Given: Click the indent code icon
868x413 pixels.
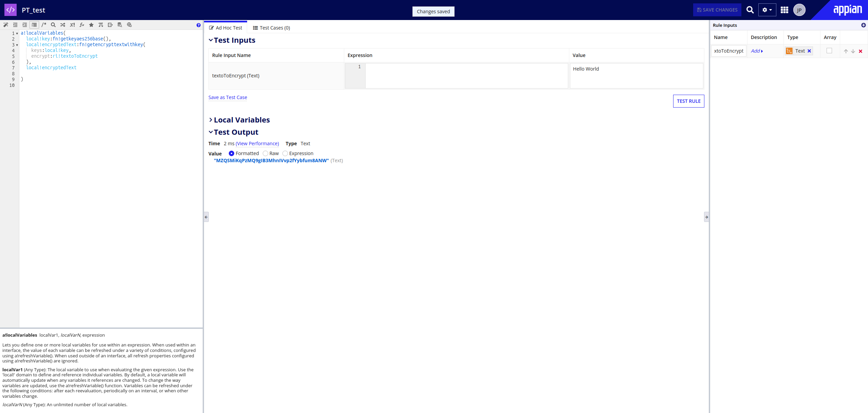Looking at the screenshot, I should click(x=25, y=25).
